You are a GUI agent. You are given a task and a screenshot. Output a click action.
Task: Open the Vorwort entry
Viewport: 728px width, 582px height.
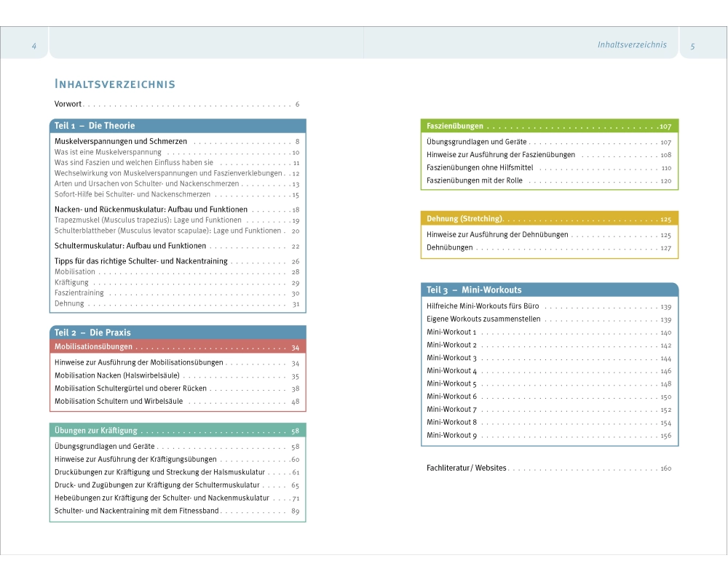68,104
